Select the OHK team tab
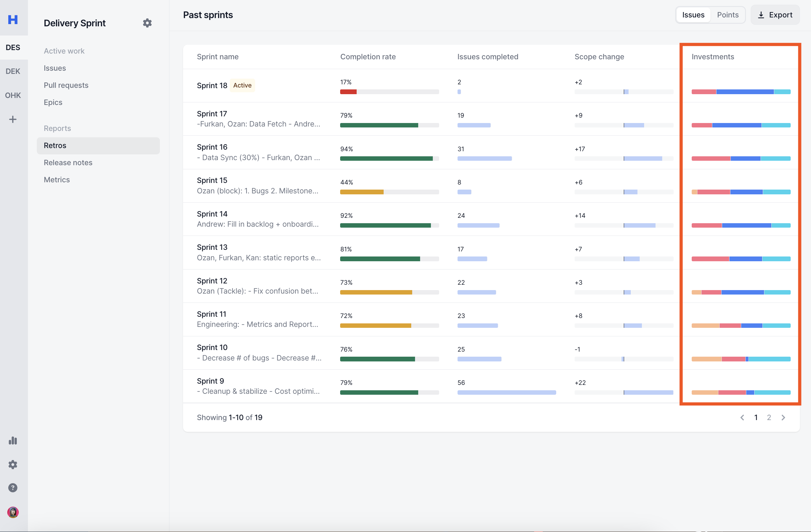The width and height of the screenshot is (811, 532). (x=13, y=95)
